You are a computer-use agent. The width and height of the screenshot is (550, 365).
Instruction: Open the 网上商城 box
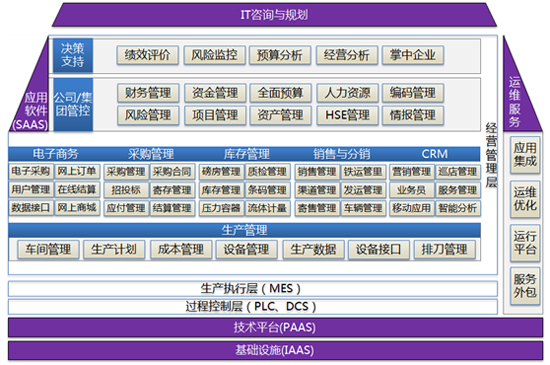click(x=77, y=208)
